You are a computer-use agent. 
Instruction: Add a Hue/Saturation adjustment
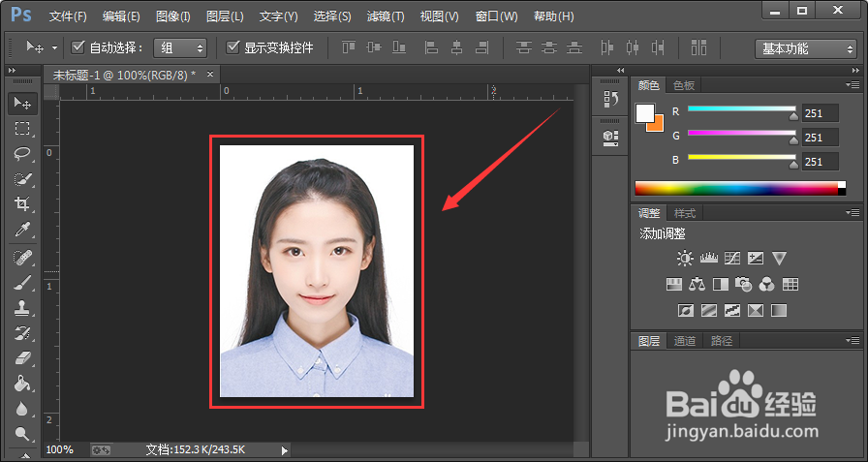pyautogui.click(x=673, y=285)
